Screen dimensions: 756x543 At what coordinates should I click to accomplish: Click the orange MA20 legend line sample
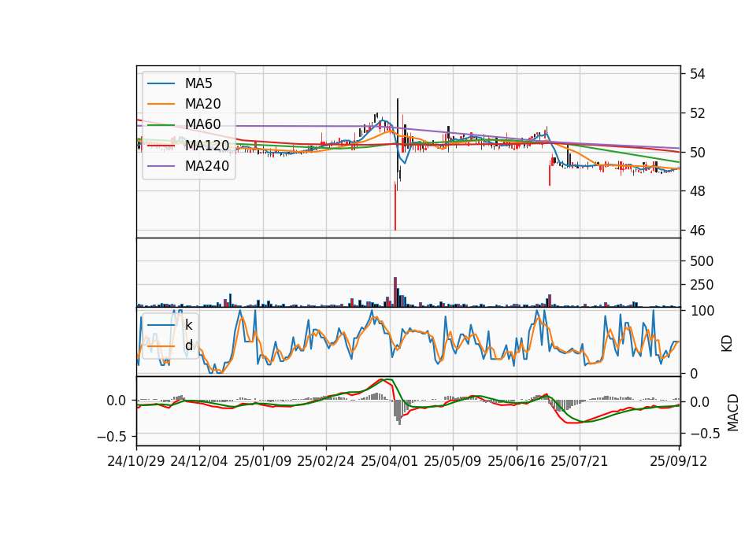click(161, 104)
